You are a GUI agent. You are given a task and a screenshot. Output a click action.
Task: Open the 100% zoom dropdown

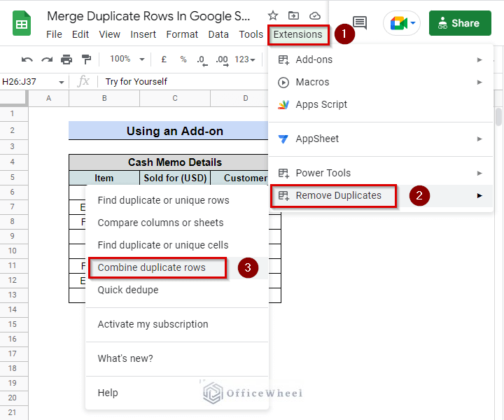[127, 59]
